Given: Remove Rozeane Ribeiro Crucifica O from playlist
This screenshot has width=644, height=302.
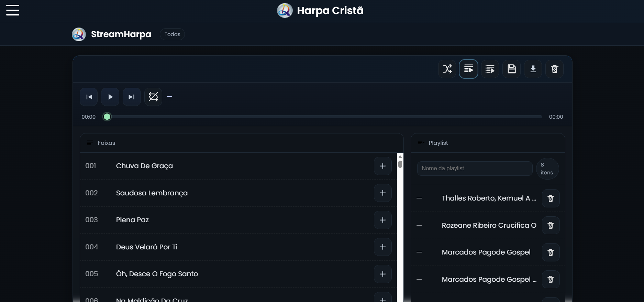Looking at the screenshot, I should pyautogui.click(x=551, y=225).
